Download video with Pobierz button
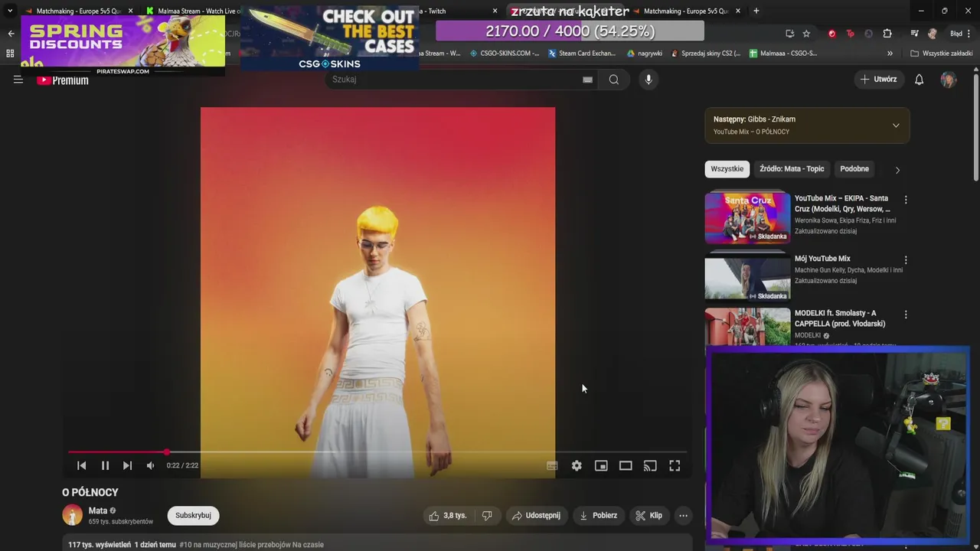The width and height of the screenshot is (980, 551). 599,516
